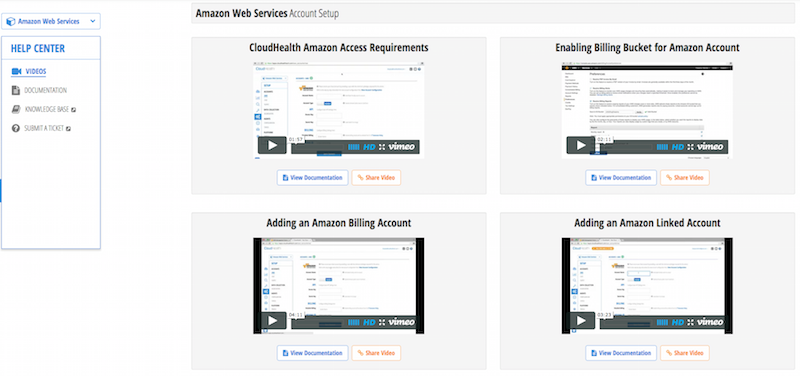The width and height of the screenshot is (800, 376).
Task: Toggle HD on the Enabling Billing Bucket video
Action: [x=678, y=147]
